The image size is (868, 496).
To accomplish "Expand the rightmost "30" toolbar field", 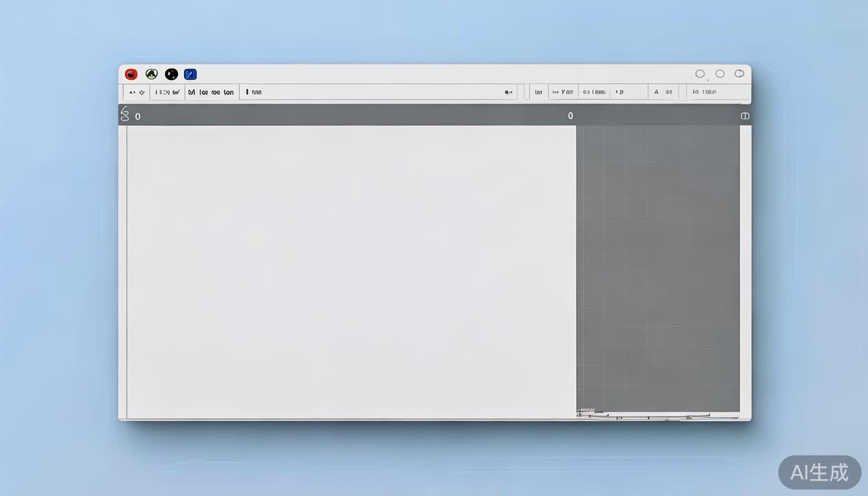I will [704, 92].
